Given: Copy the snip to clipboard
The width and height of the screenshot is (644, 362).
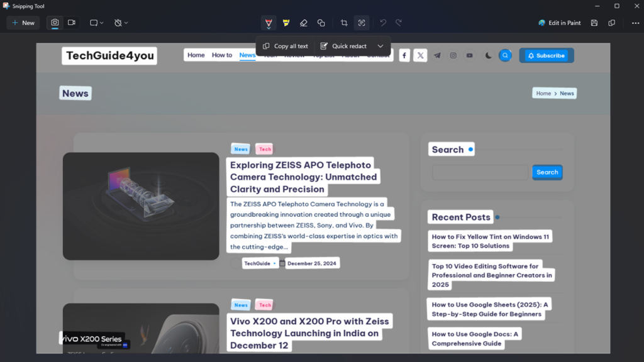Looking at the screenshot, I should tap(612, 23).
